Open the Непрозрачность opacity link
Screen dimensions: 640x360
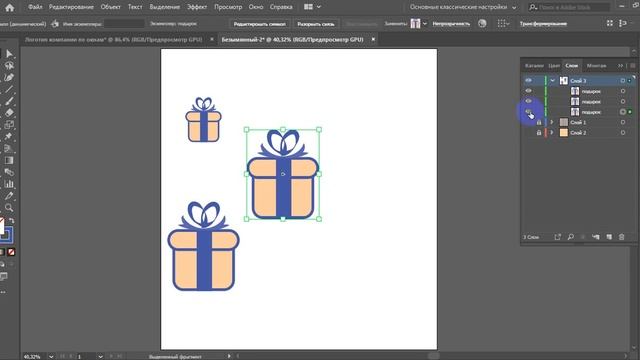[x=451, y=24]
